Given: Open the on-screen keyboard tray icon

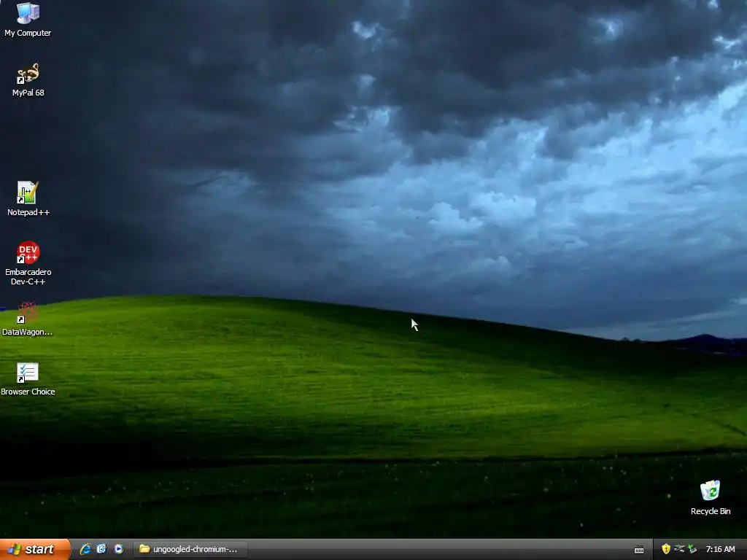Looking at the screenshot, I should pyautogui.click(x=639, y=550).
